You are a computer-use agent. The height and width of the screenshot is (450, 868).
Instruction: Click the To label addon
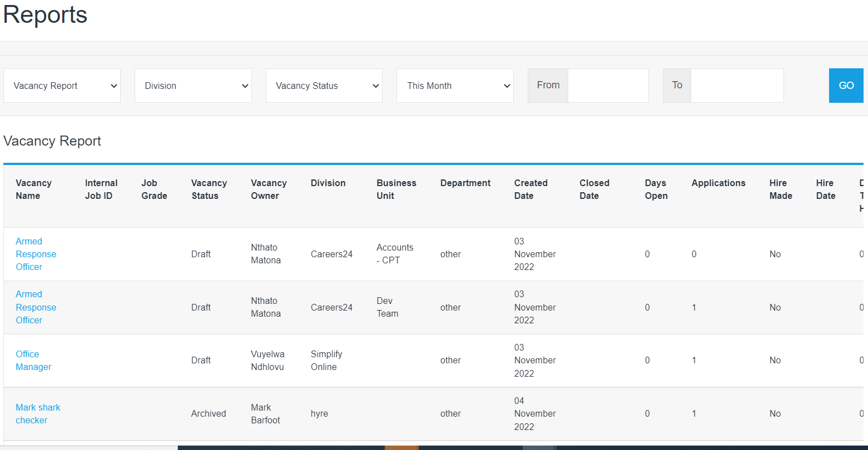click(x=677, y=86)
